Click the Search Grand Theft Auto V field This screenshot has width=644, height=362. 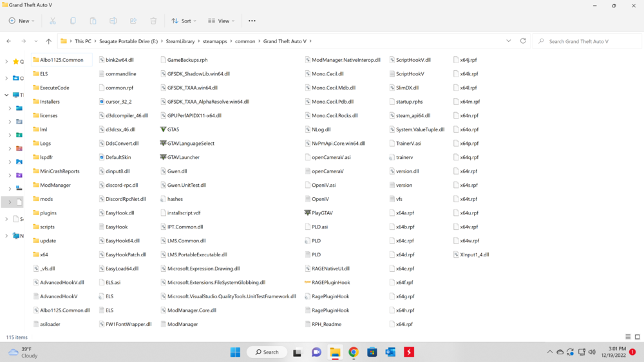587,41
